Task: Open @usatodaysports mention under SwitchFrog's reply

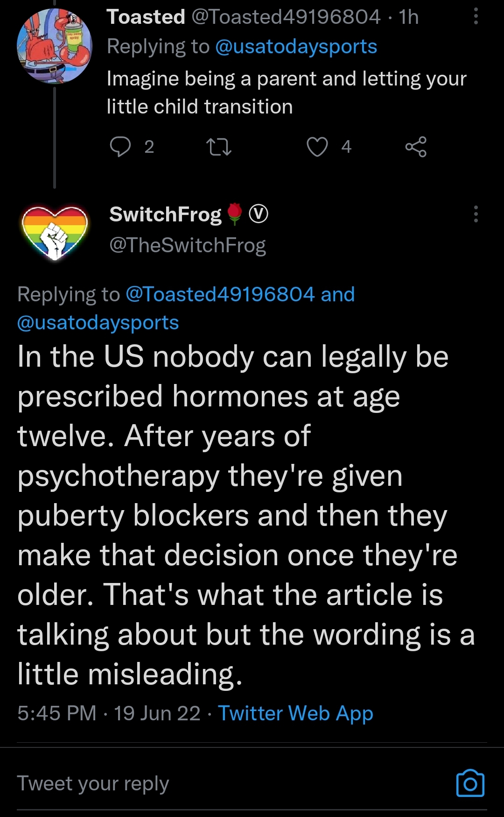Action: tap(98, 322)
